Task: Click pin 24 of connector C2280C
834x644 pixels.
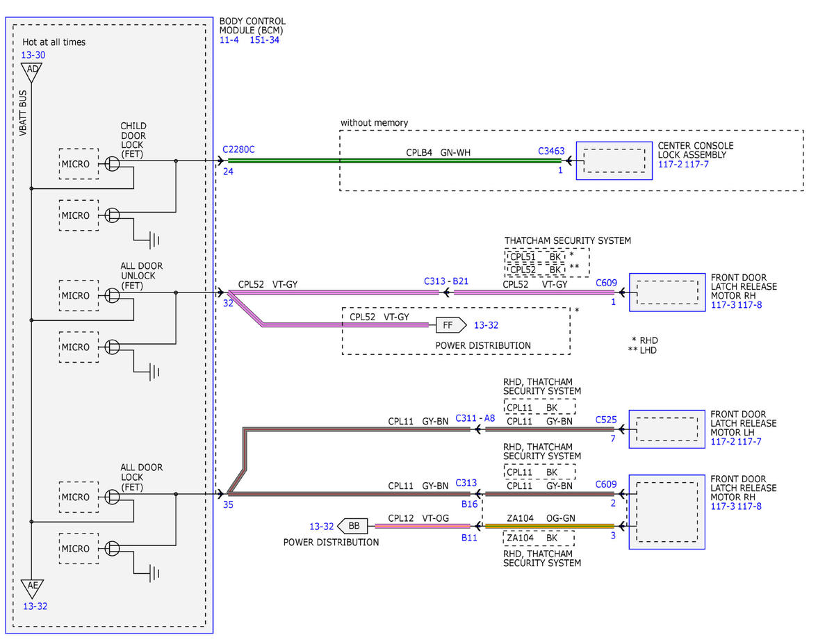Action: pyautogui.click(x=228, y=170)
